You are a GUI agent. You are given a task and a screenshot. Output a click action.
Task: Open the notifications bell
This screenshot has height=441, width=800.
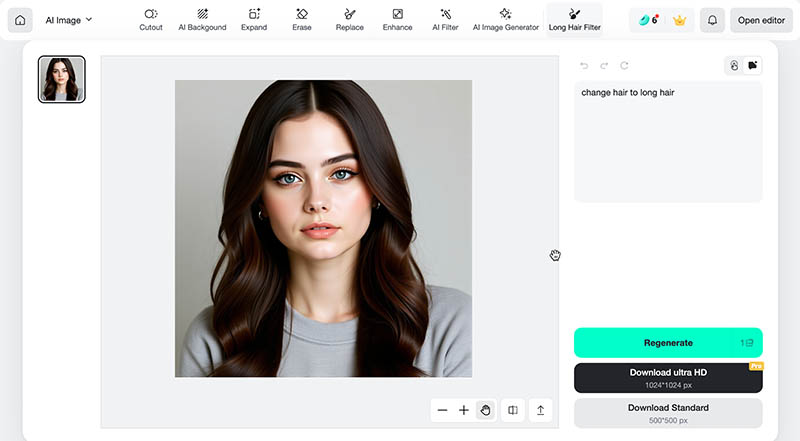pos(713,20)
